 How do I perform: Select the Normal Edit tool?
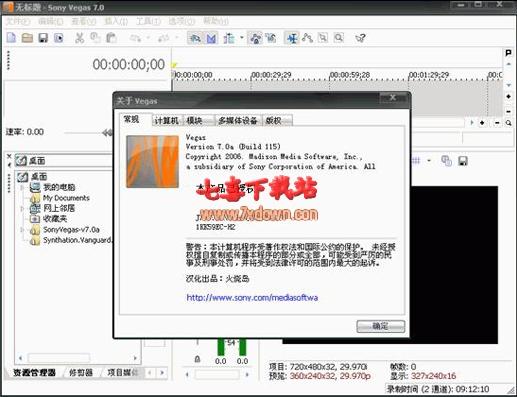click(292, 38)
